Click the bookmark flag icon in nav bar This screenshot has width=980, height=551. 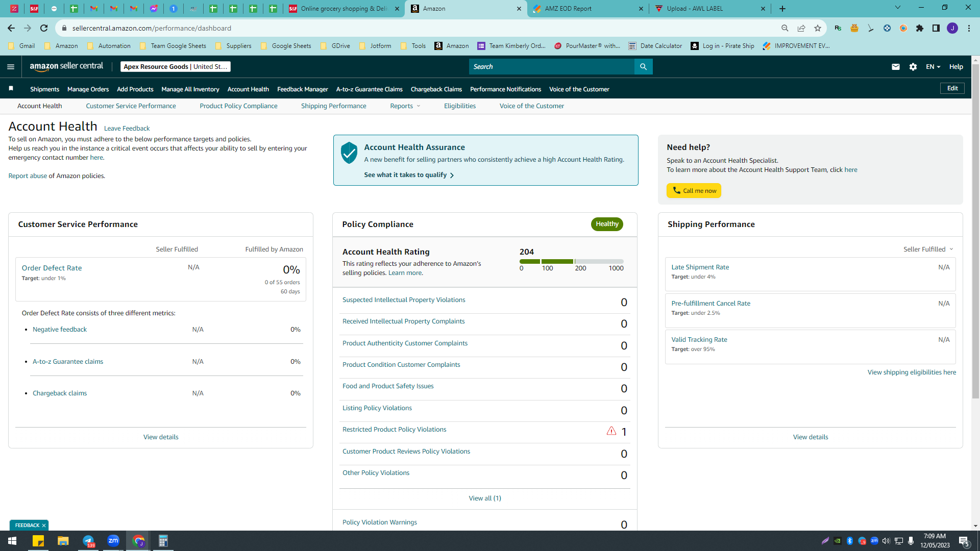coord(11,89)
